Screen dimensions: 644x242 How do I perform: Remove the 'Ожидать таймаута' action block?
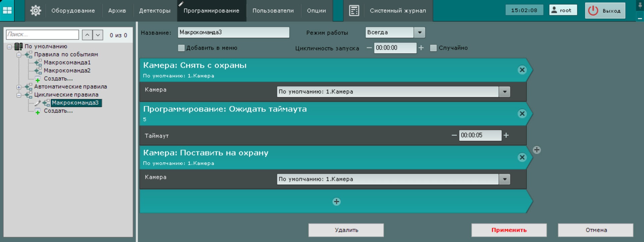[522, 114]
